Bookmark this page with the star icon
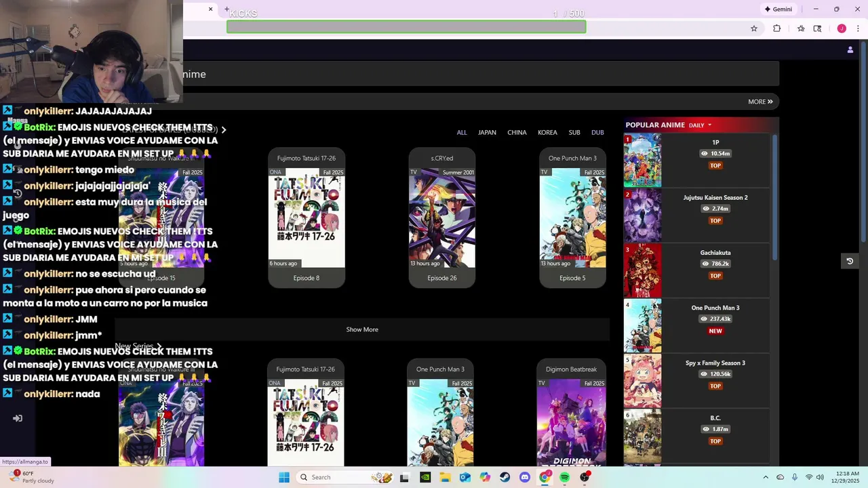Image resolution: width=868 pixels, height=488 pixels. pyautogui.click(x=753, y=28)
